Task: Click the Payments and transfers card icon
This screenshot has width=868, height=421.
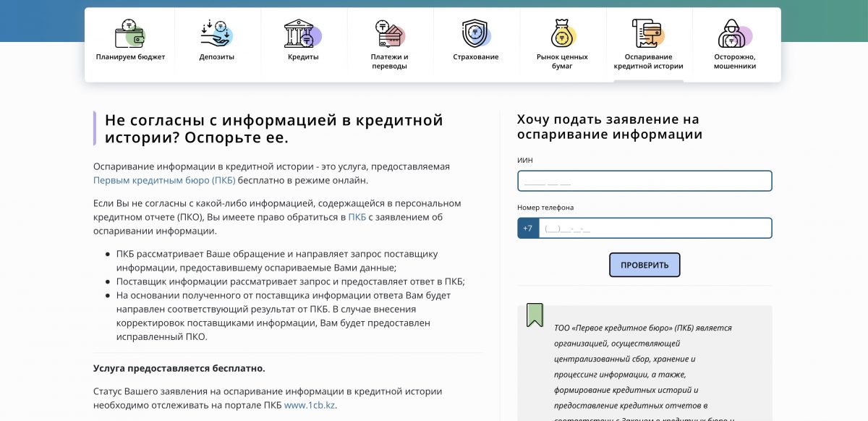Action: [x=390, y=33]
